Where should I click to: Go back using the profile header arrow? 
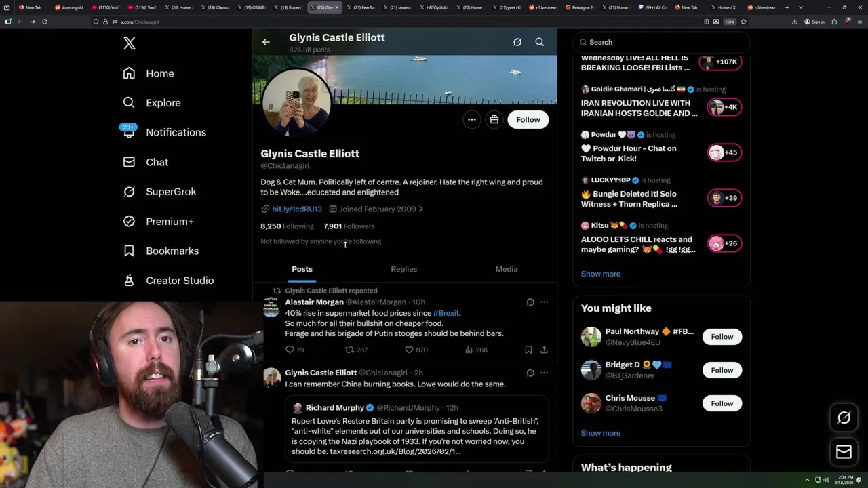pos(266,42)
